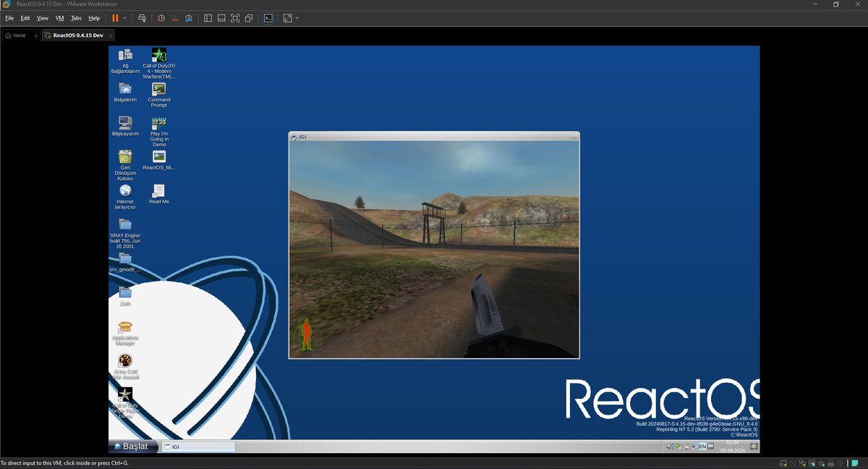This screenshot has height=469, width=868.
Task: Take a VM snapshot via toolbar icon
Action: (x=161, y=17)
